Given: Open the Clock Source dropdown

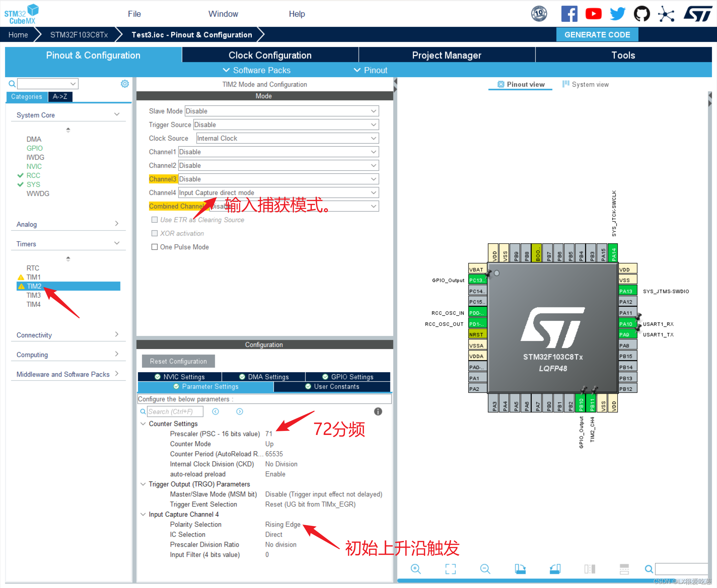Looking at the screenshot, I should click(288, 138).
